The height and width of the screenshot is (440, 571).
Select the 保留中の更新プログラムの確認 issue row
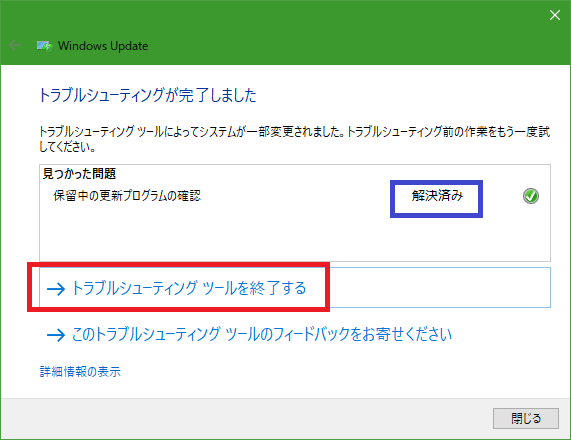[x=295, y=196]
